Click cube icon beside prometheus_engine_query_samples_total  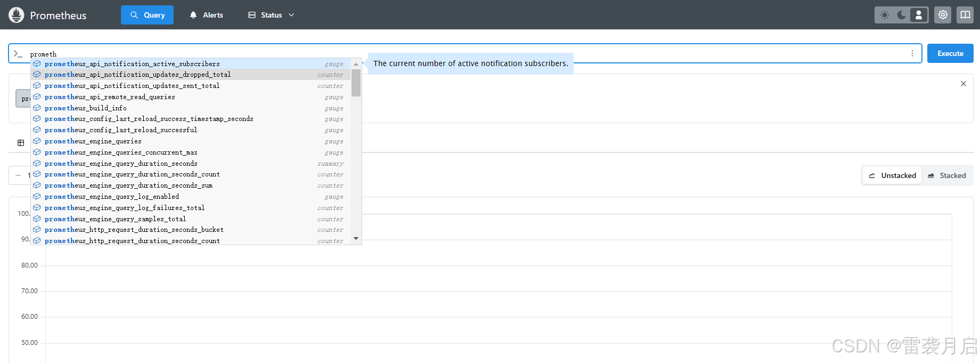click(37, 219)
